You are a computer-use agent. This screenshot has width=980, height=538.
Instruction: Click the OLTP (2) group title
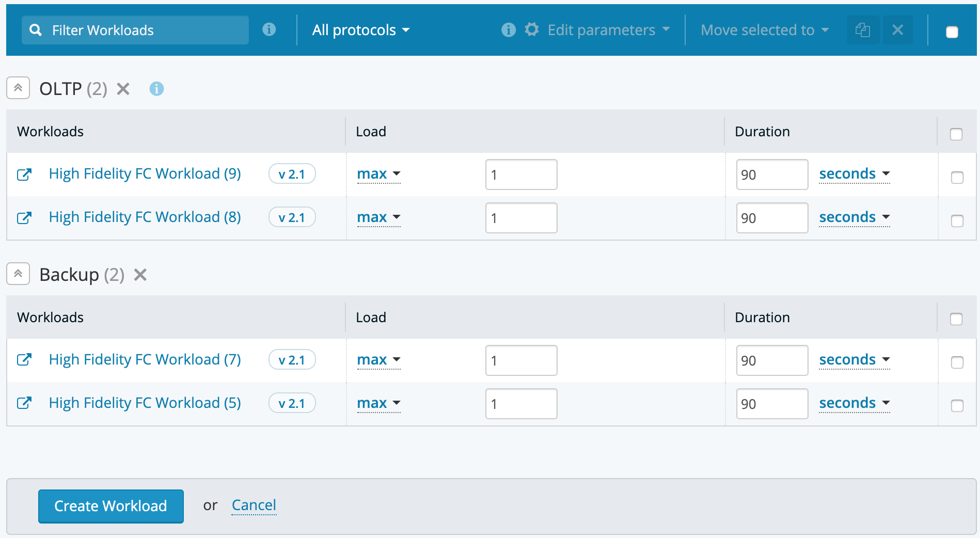click(x=73, y=89)
